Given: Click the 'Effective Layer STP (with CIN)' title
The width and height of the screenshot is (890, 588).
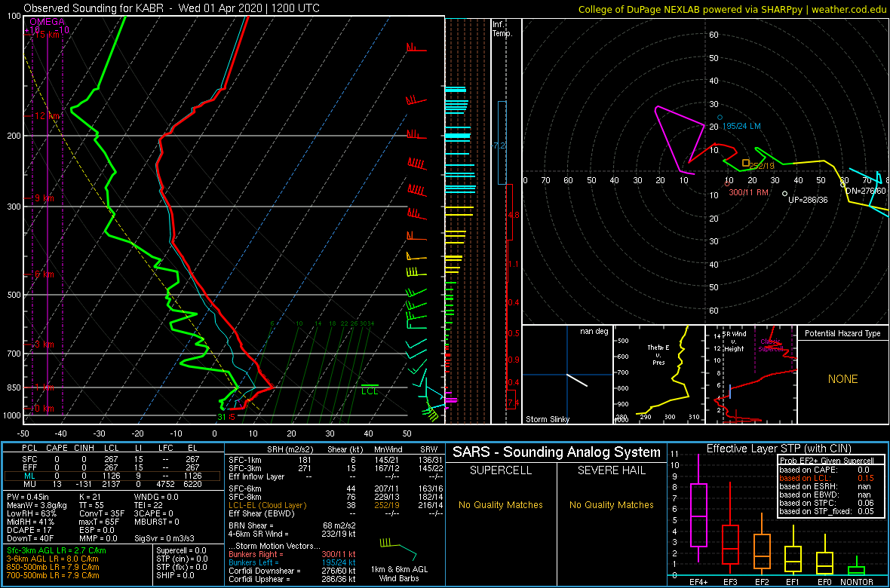Looking at the screenshot, I should [x=778, y=449].
